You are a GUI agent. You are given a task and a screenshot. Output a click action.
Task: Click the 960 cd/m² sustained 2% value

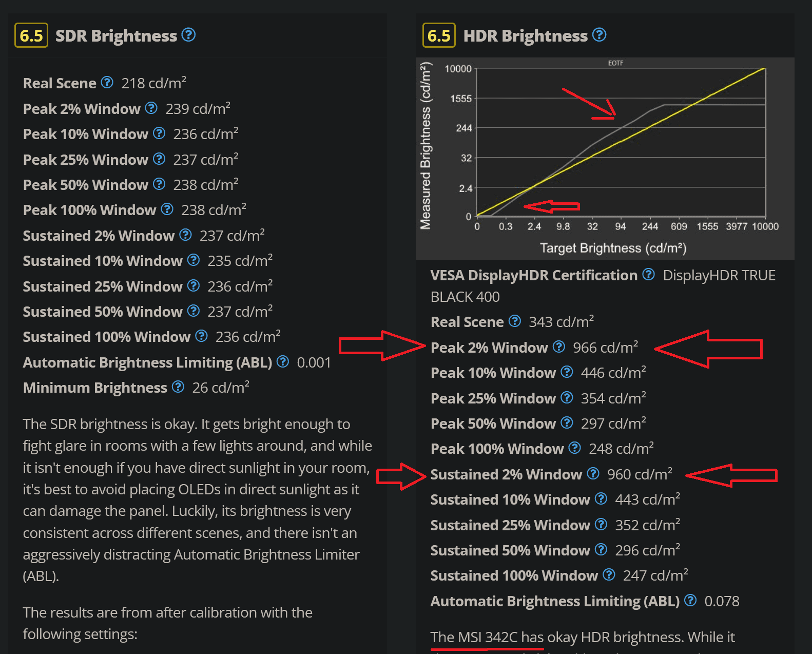[640, 474]
